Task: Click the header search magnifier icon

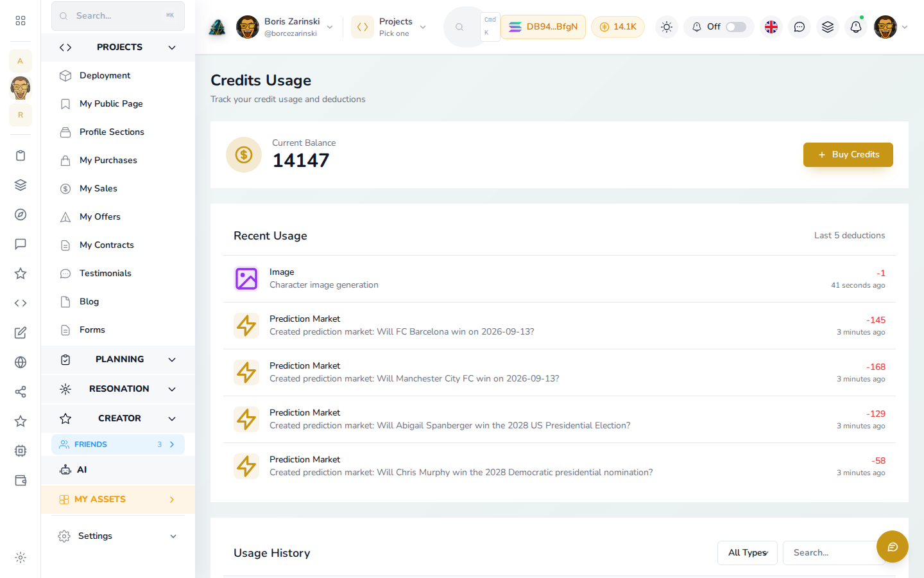Action: pos(459,27)
